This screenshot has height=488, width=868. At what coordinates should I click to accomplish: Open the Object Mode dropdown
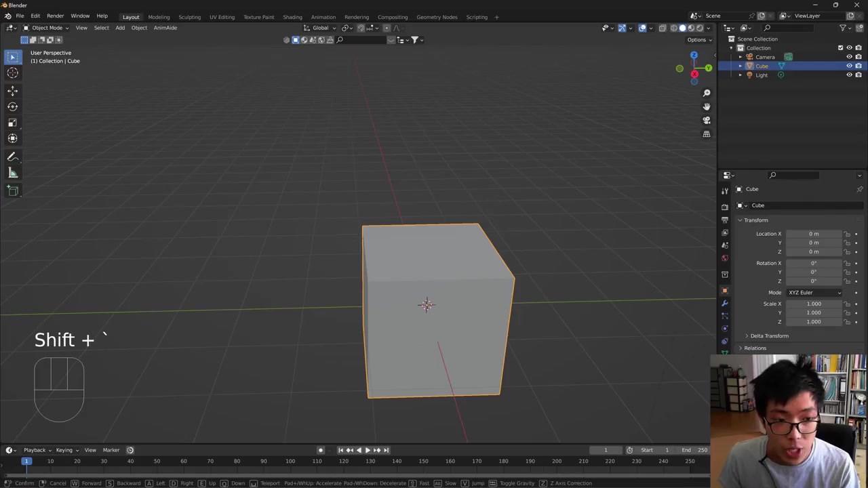(x=46, y=28)
